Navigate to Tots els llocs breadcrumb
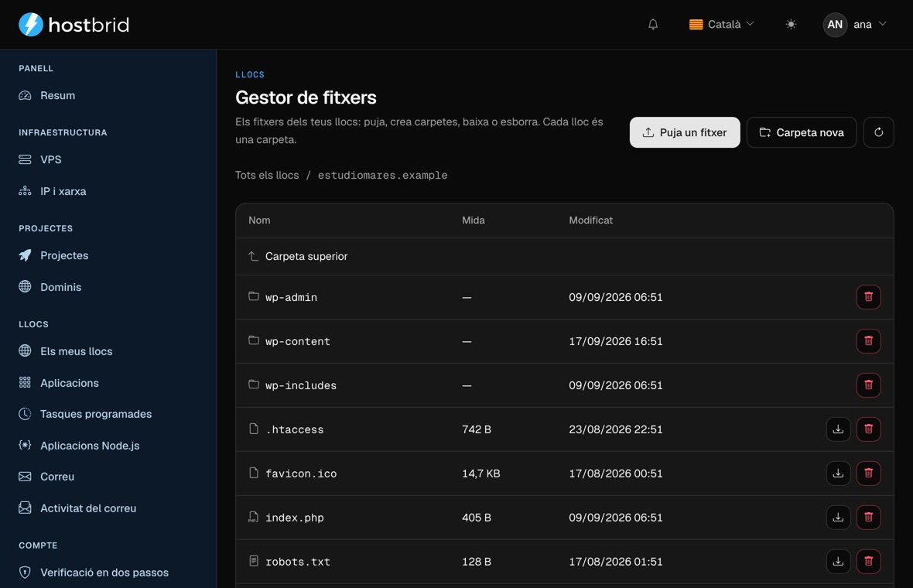This screenshot has width=913, height=588. pyautogui.click(x=267, y=175)
